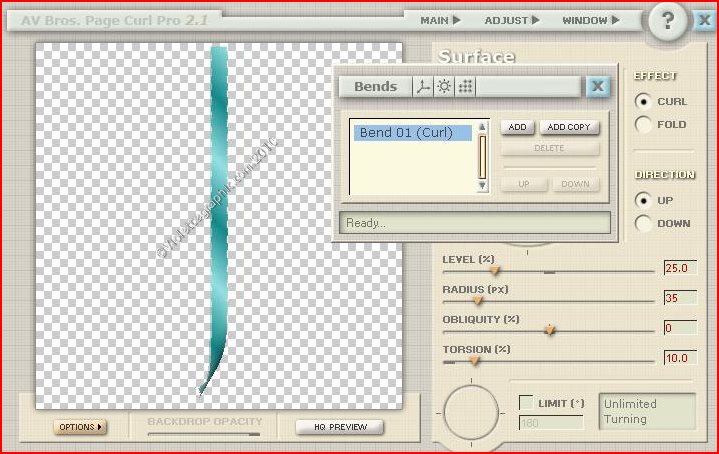Image resolution: width=719 pixels, height=454 pixels.
Task: Open the Main menu
Action: coord(440,20)
